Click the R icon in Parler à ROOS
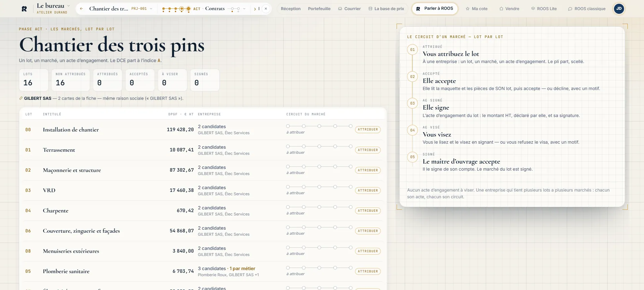The width and height of the screenshot is (644, 290). 418,9
